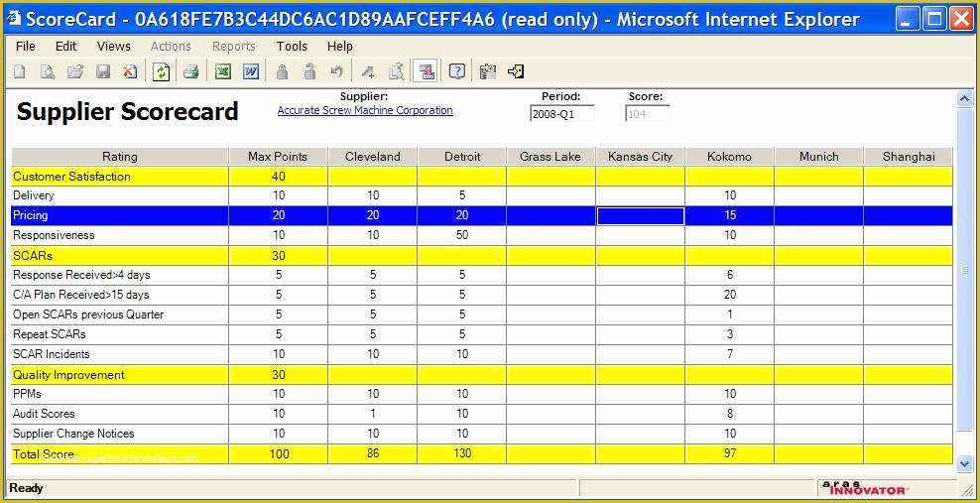980x503 pixels.
Task: Click the New document toolbar icon
Action: pos(20,71)
